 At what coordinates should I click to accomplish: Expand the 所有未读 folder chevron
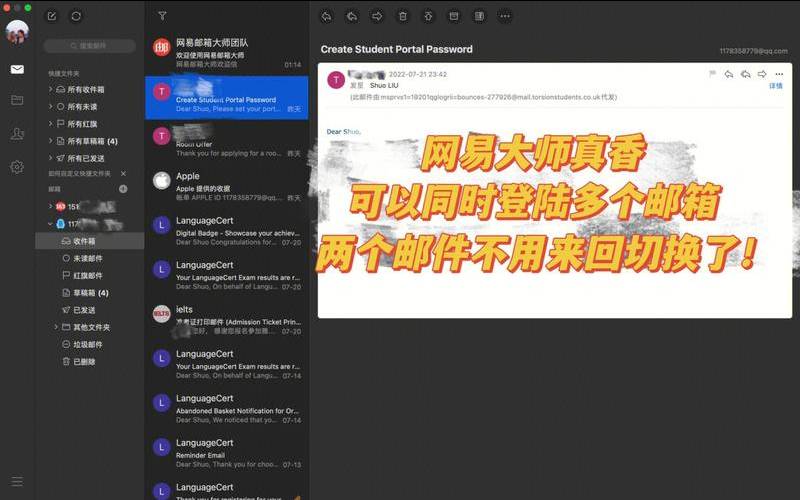pos(50,107)
